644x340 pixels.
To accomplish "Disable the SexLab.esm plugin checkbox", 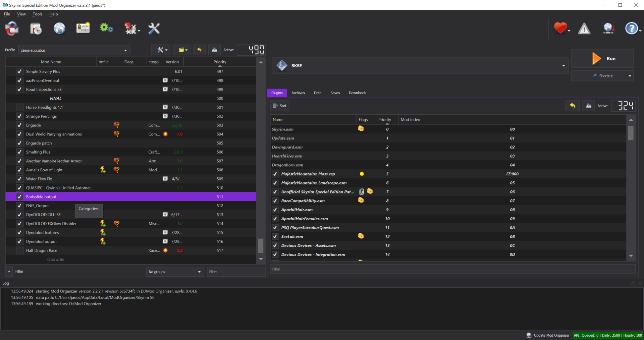I will (275, 237).
